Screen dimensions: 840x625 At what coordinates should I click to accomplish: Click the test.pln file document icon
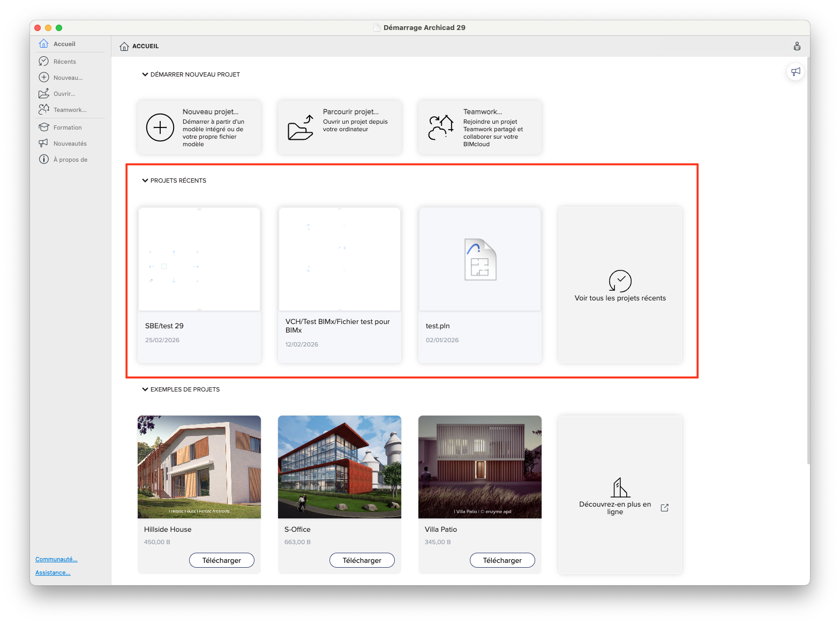(x=480, y=259)
